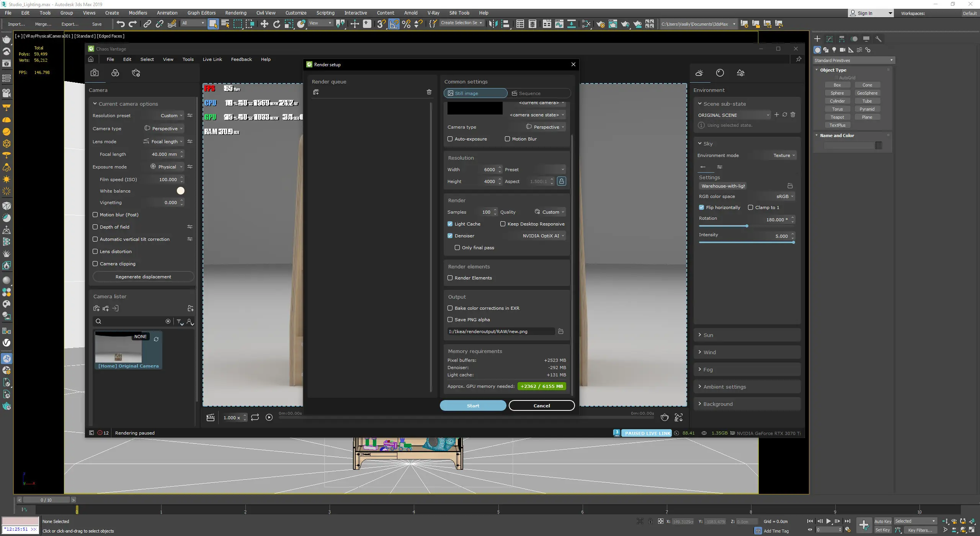Delete the scene sub-state with trash icon
The width and height of the screenshot is (980, 536).
[793, 115]
